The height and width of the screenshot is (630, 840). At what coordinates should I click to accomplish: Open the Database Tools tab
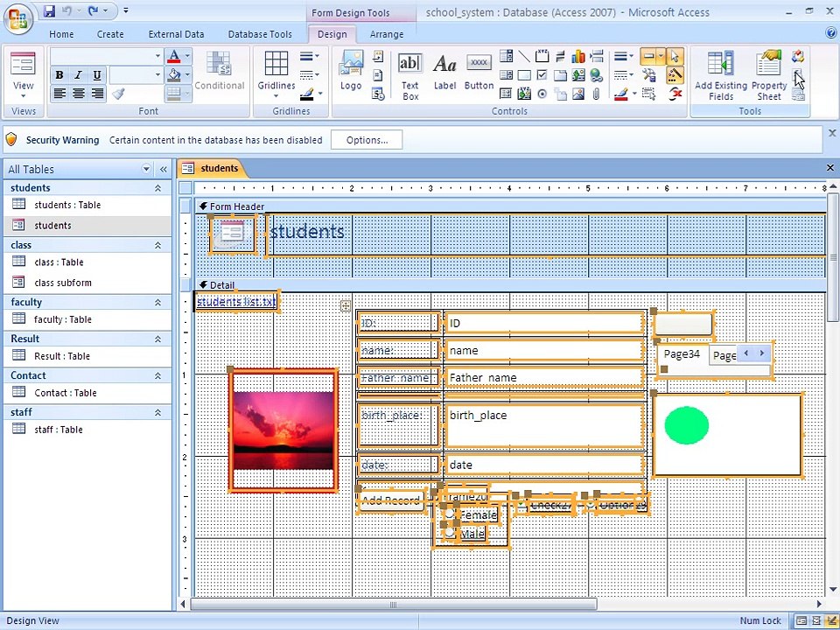pos(260,34)
